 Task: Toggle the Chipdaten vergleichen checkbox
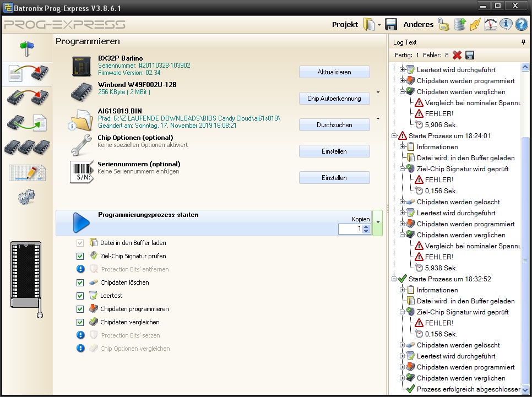[80, 322]
